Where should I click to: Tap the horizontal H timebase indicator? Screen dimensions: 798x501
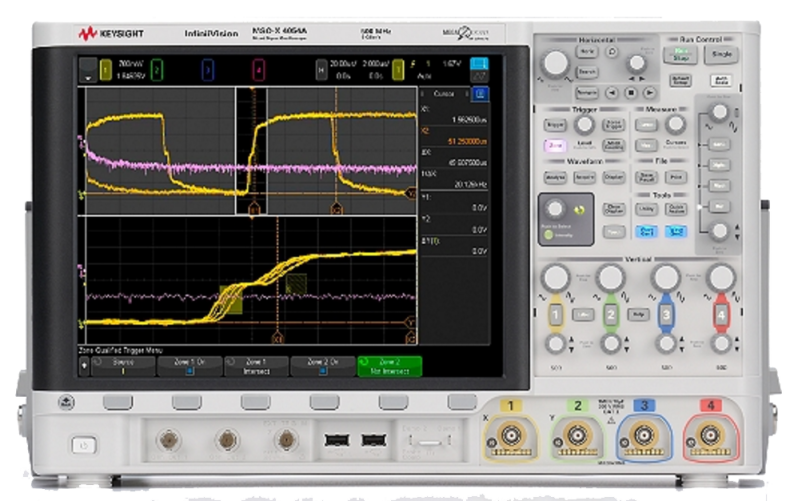point(321,70)
